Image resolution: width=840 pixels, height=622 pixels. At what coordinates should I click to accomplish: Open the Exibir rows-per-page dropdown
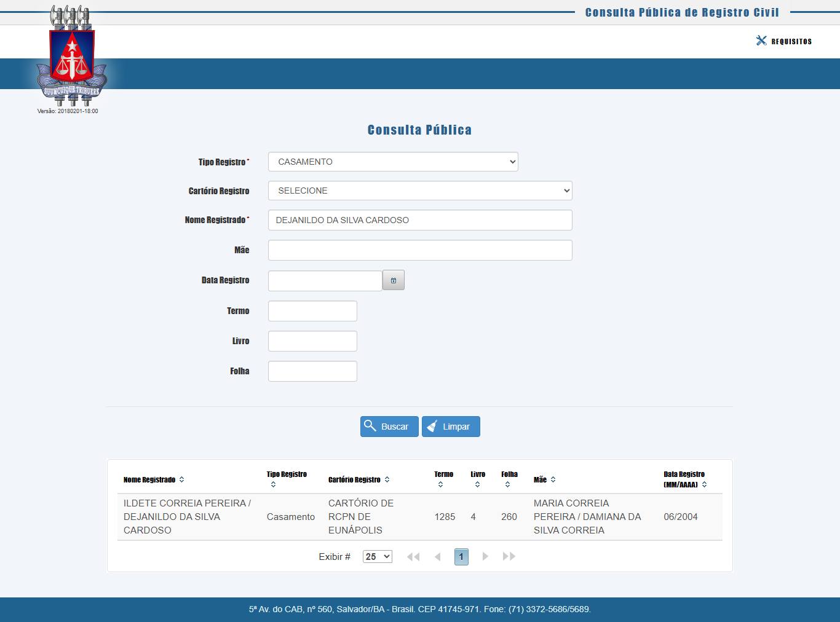(377, 556)
